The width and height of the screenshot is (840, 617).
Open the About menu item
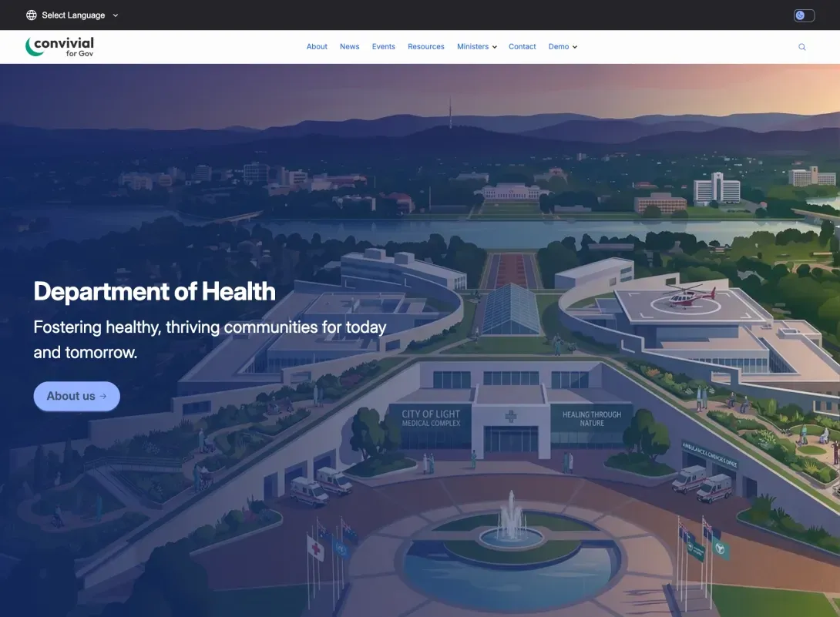[x=317, y=46]
